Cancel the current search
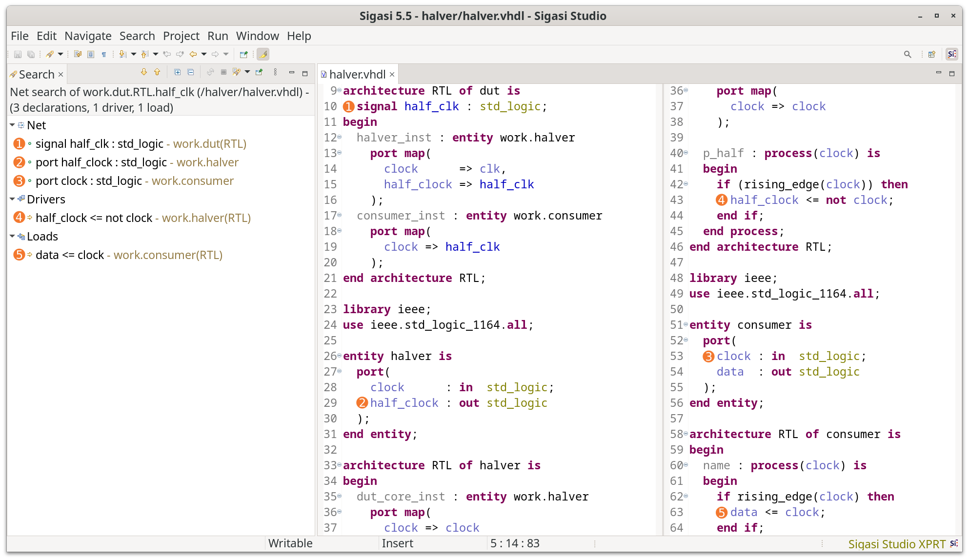 [223, 72]
